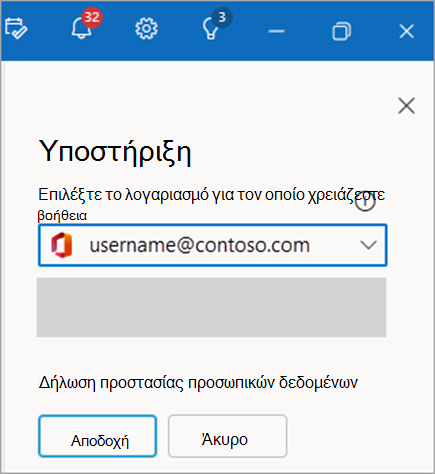Screen dimensions: 435x474
Task: Select the username@contoso.com combo box
Action: click(x=213, y=245)
